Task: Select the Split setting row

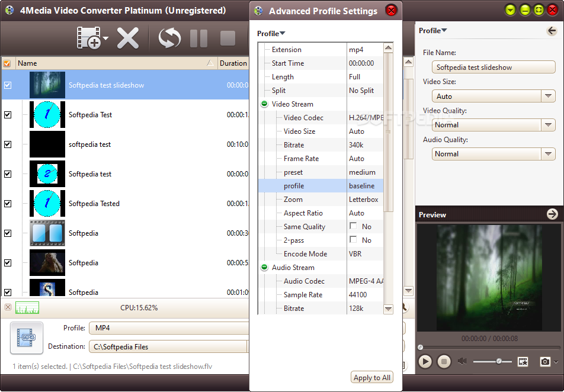Action: [321, 91]
